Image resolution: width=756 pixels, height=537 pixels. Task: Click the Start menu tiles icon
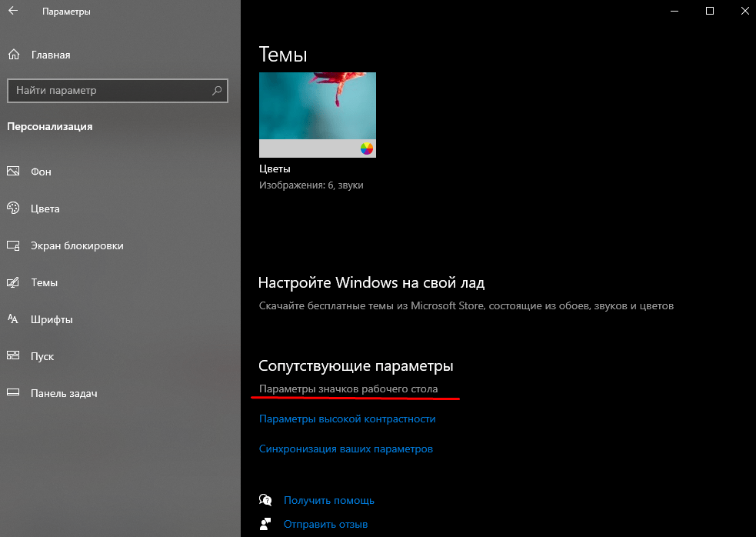tap(13, 356)
